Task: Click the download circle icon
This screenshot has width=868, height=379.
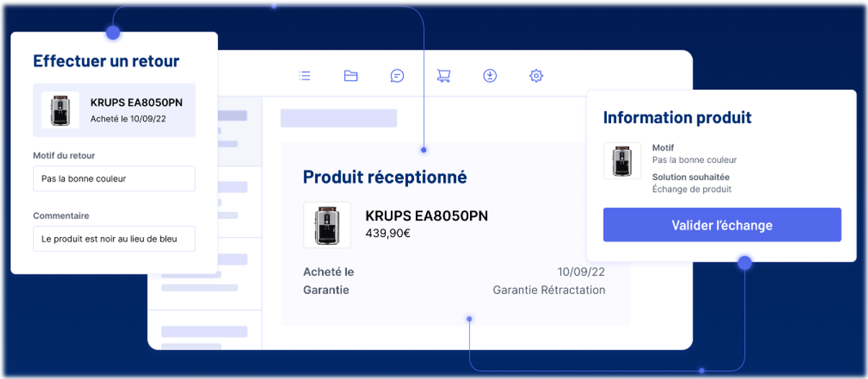Action: tap(490, 76)
